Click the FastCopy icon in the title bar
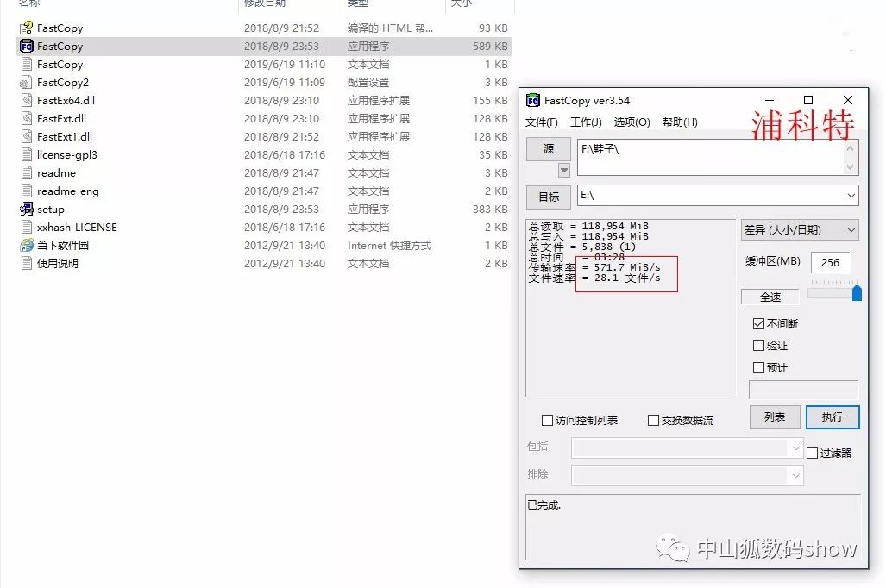886x588 pixels. point(532,99)
